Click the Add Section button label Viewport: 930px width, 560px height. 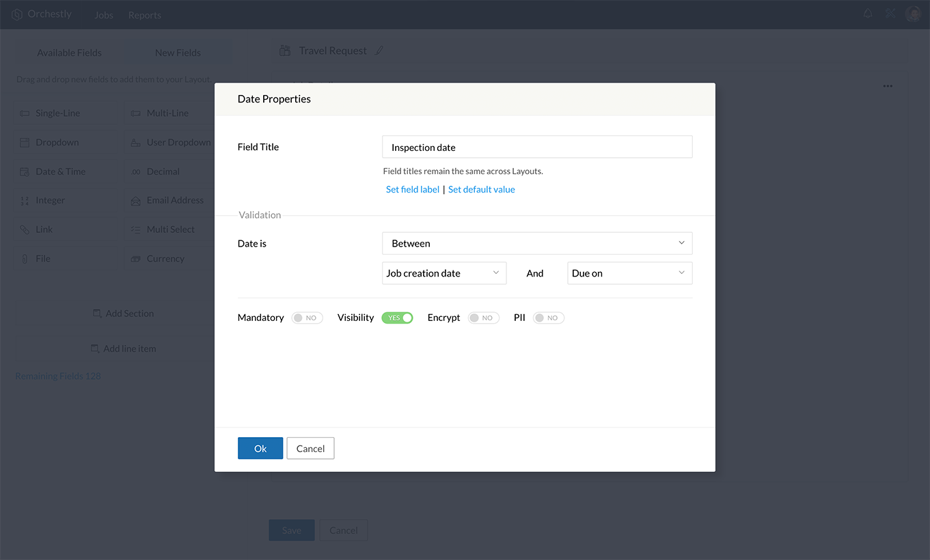(x=130, y=313)
